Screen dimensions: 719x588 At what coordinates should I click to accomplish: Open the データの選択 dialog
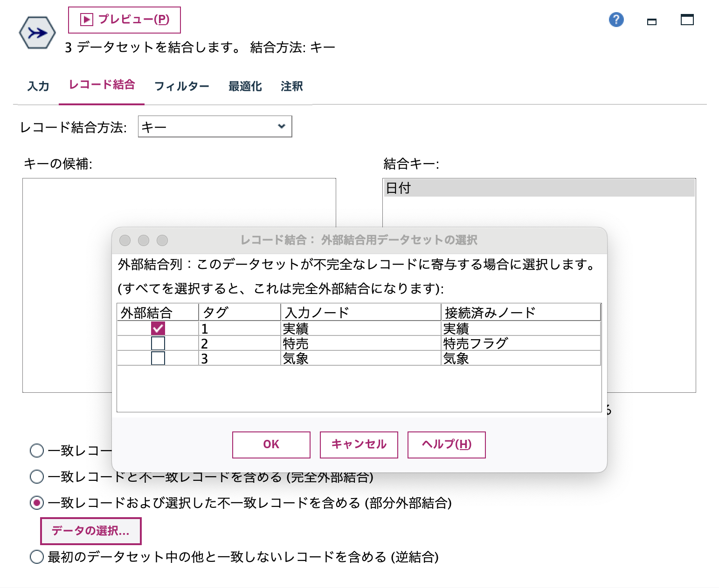tap(90, 530)
